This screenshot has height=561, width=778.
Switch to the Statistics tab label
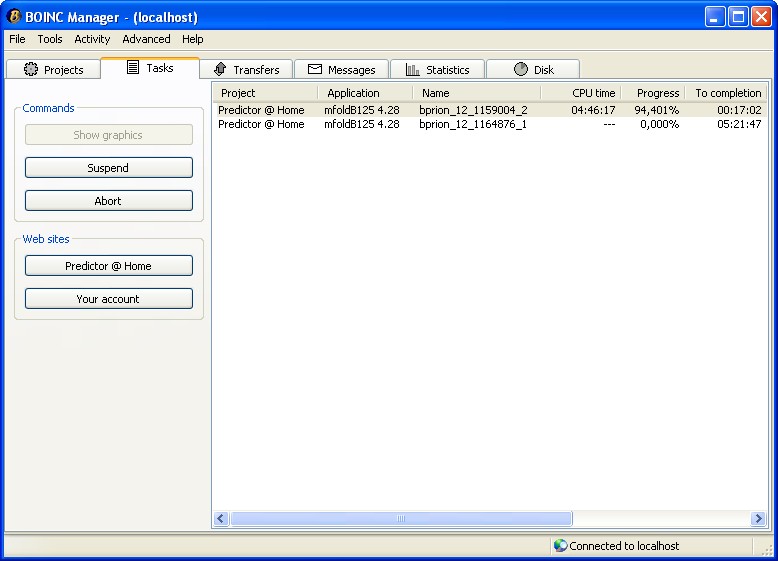(x=448, y=70)
